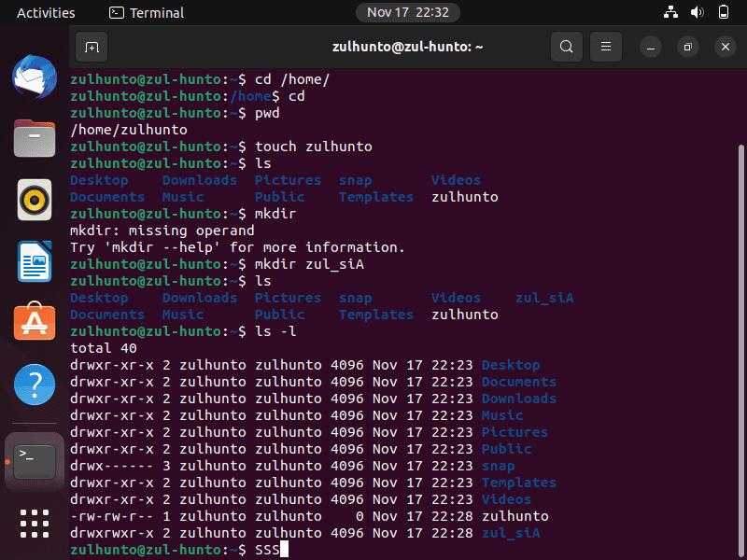
Task: Click Pictures in the ls -l listing
Action: coord(514,432)
